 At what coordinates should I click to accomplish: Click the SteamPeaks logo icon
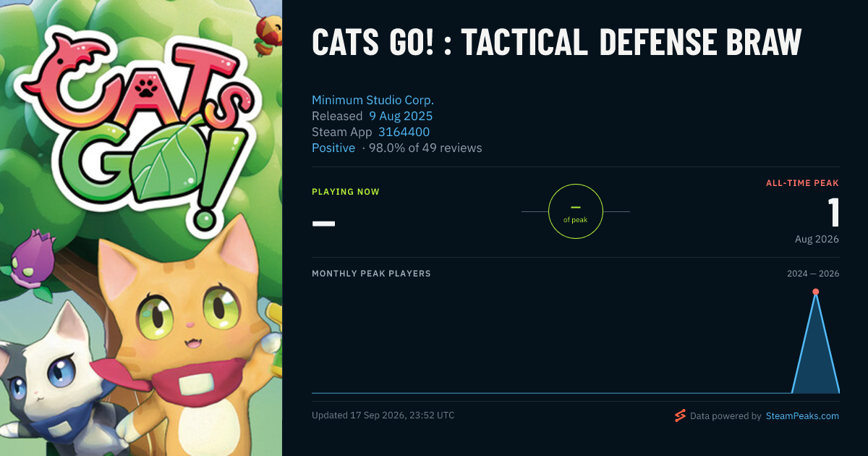tap(680, 415)
